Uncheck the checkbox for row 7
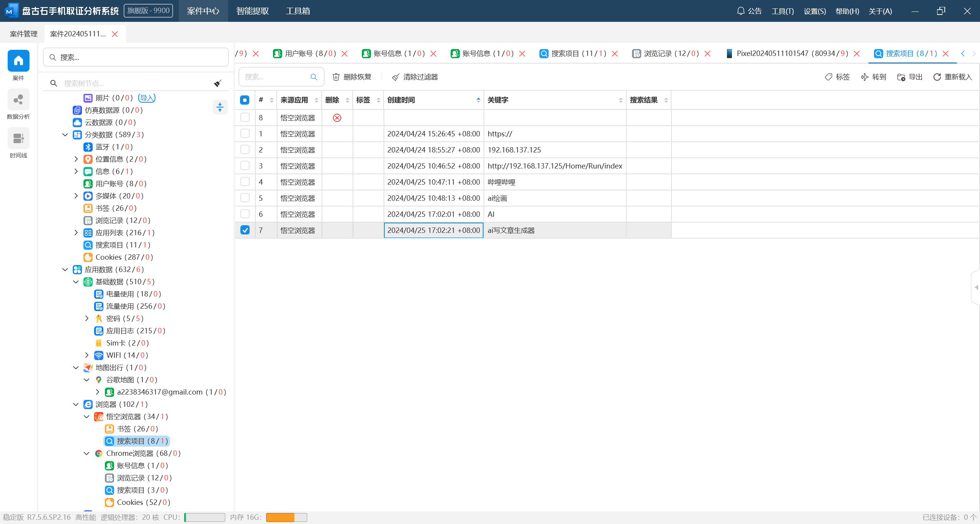980x524 pixels. tap(245, 230)
